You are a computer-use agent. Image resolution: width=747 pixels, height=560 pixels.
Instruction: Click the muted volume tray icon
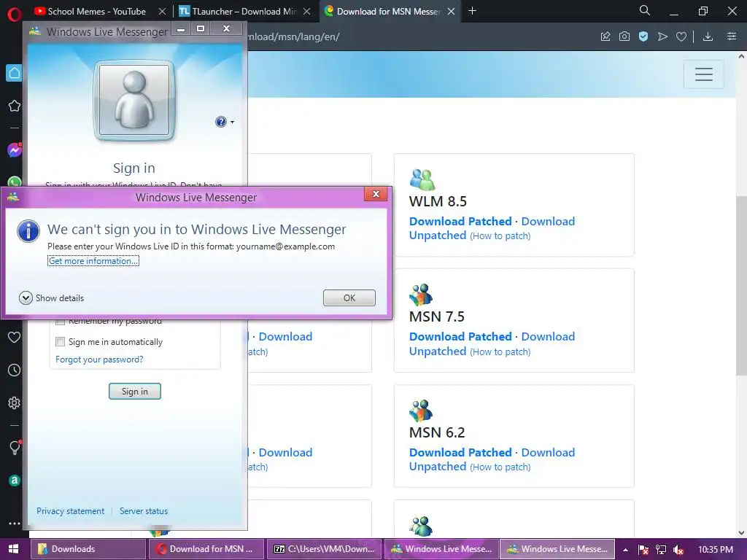pyautogui.click(x=678, y=550)
